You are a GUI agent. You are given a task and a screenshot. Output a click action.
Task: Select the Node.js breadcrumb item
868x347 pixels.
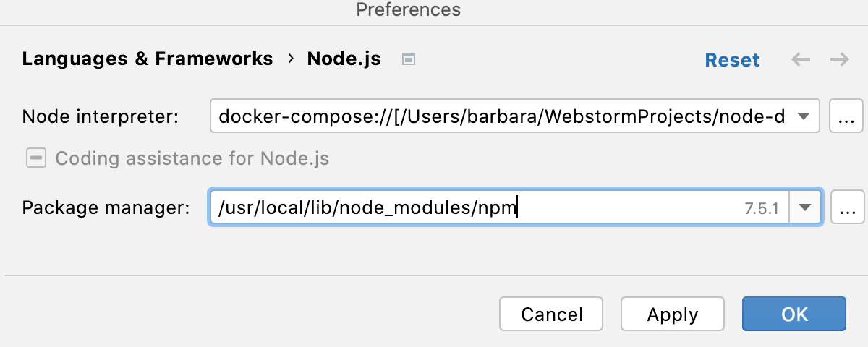click(x=344, y=59)
